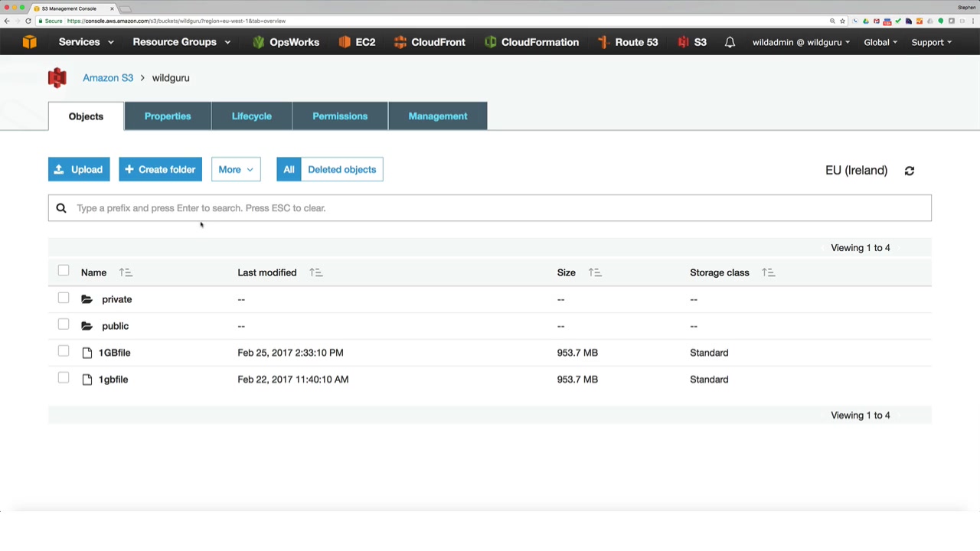Screen dimensions: 980x551
Task: Open the More actions dropdown
Action: point(236,169)
